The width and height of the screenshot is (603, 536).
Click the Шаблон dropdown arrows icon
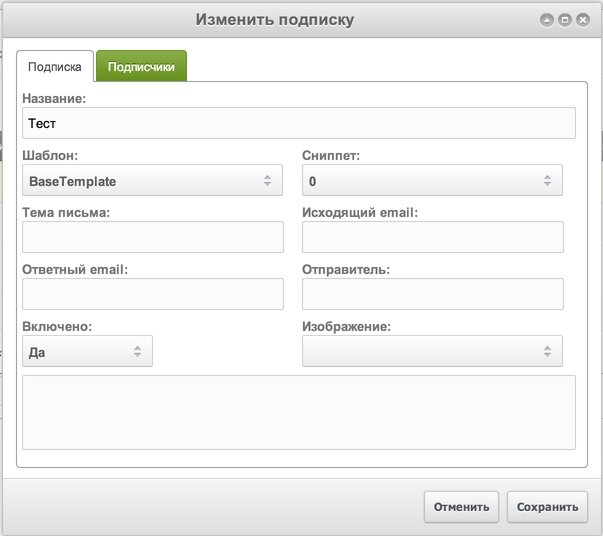[267, 180]
